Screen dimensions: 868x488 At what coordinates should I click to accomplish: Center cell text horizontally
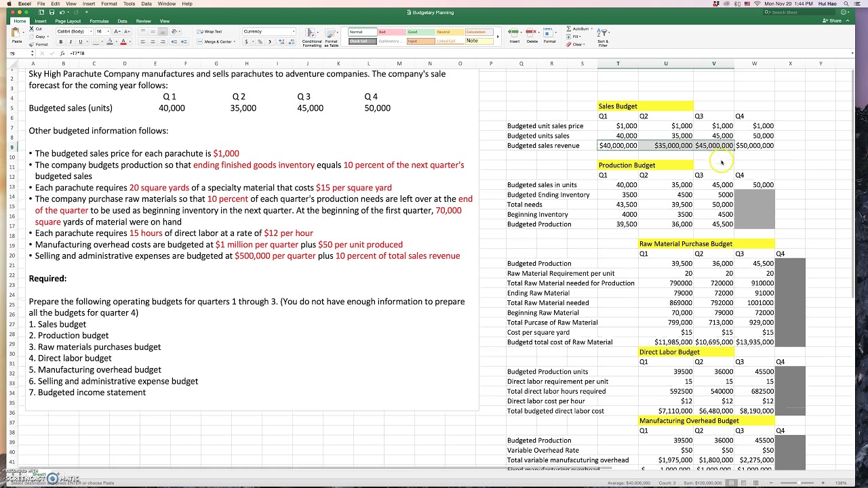(153, 42)
